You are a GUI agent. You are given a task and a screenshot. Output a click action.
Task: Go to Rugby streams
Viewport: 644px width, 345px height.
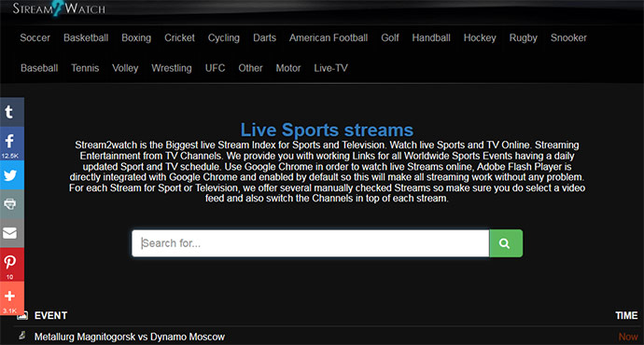click(524, 37)
